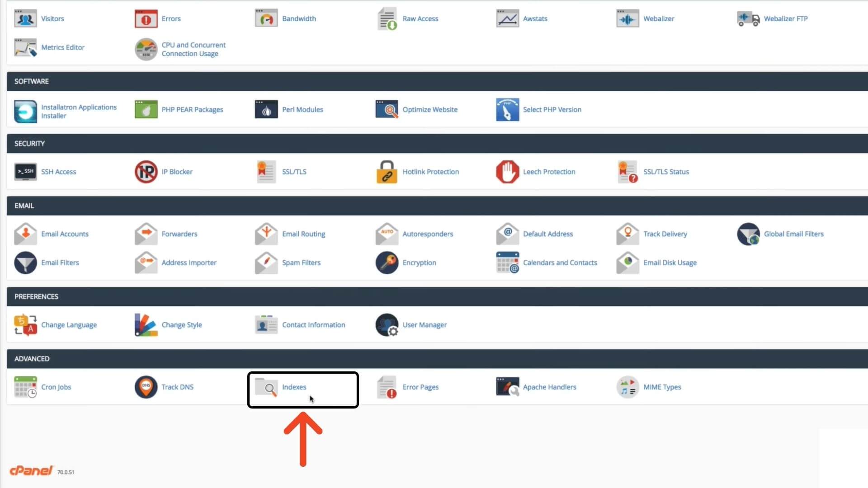This screenshot has width=868, height=488.
Task: Open Global Email Filters
Action: pyautogui.click(x=794, y=234)
